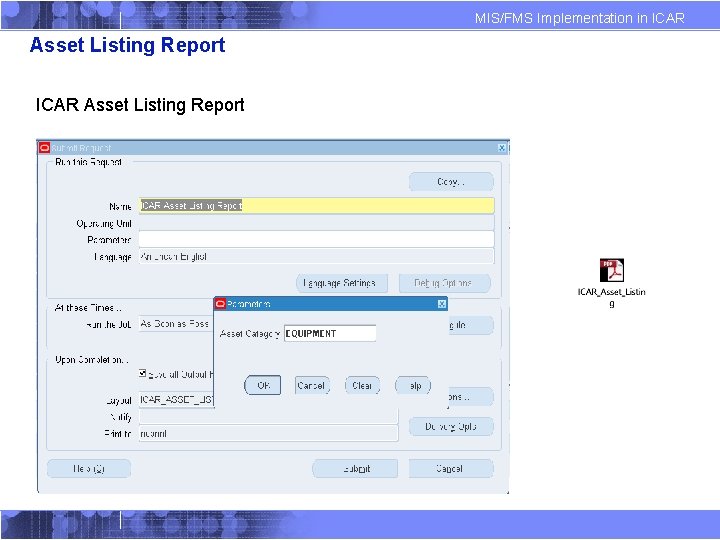Click Clear in the Parameters dialog

362,385
